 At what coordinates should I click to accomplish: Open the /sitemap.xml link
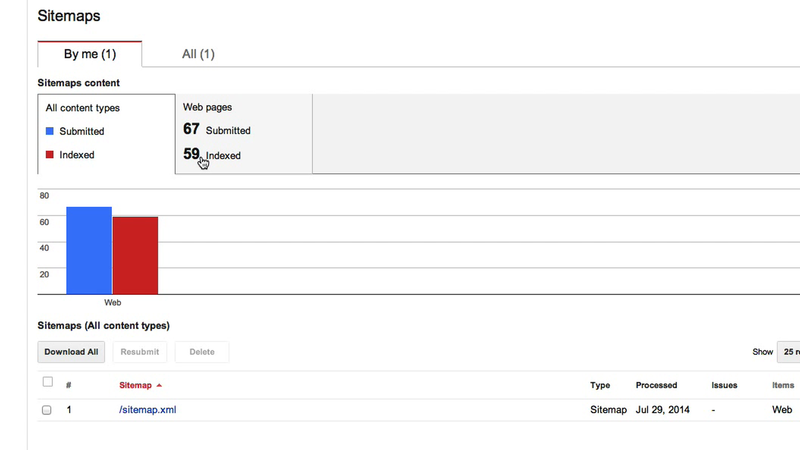click(147, 410)
